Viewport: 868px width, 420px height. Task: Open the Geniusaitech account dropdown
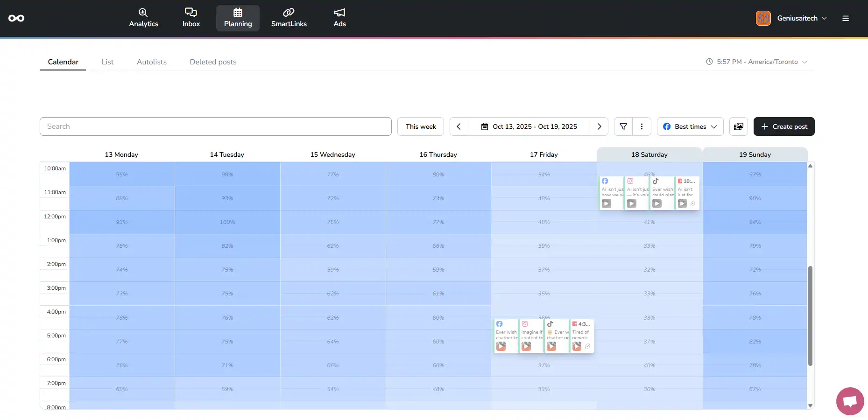click(x=791, y=18)
